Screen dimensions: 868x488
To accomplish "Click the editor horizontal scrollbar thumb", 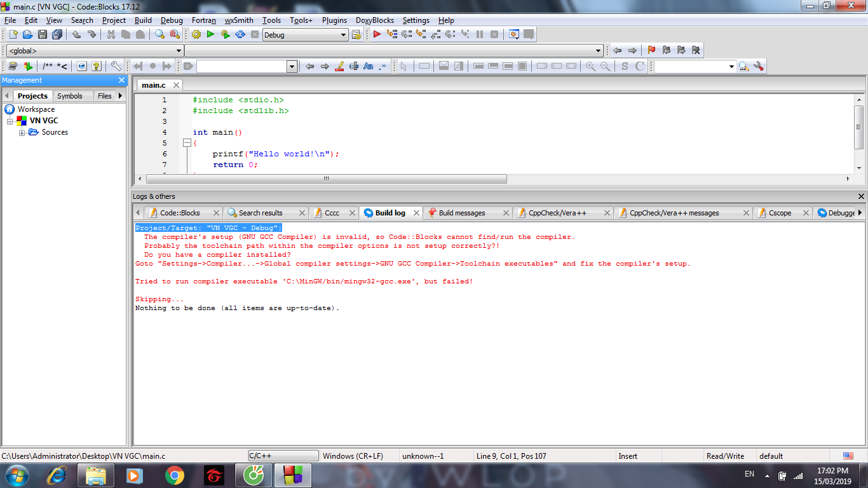I will [x=326, y=179].
